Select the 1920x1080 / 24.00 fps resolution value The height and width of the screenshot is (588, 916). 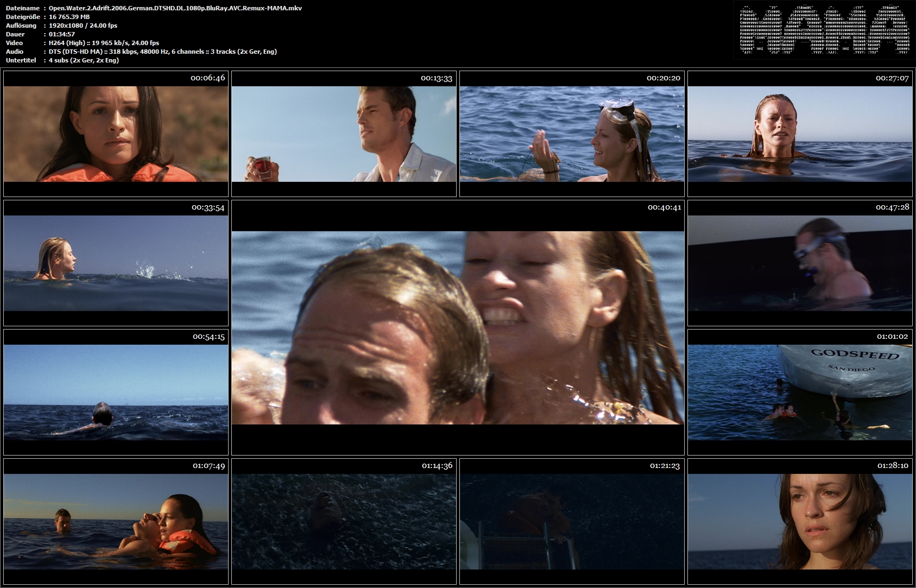[x=83, y=26]
